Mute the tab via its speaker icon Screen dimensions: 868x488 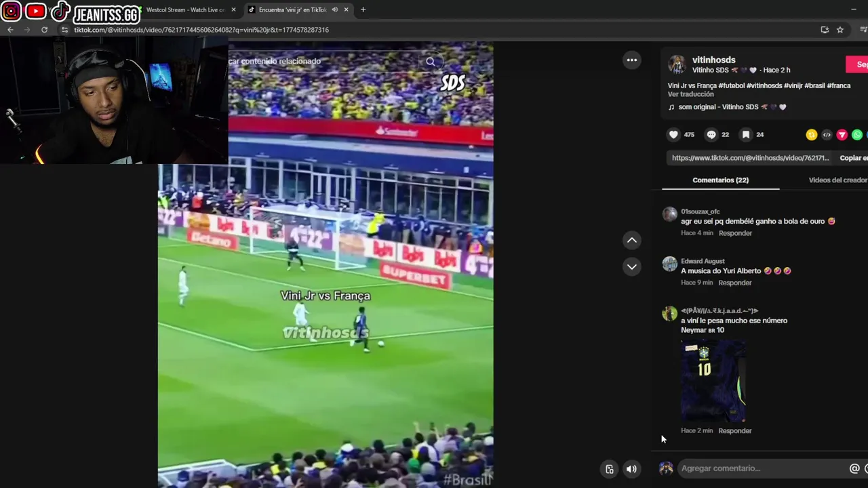coord(335,9)
